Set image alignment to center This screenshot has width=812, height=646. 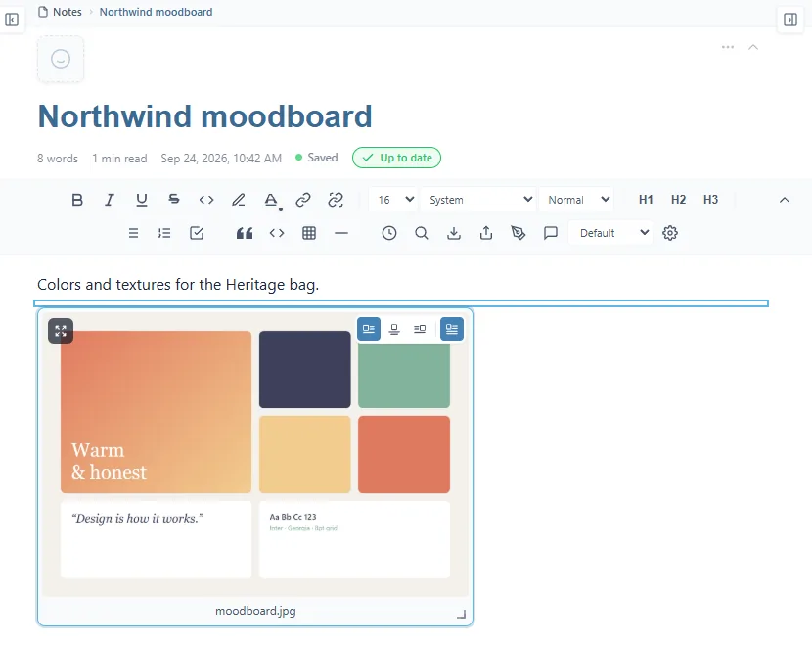[394, 329]
